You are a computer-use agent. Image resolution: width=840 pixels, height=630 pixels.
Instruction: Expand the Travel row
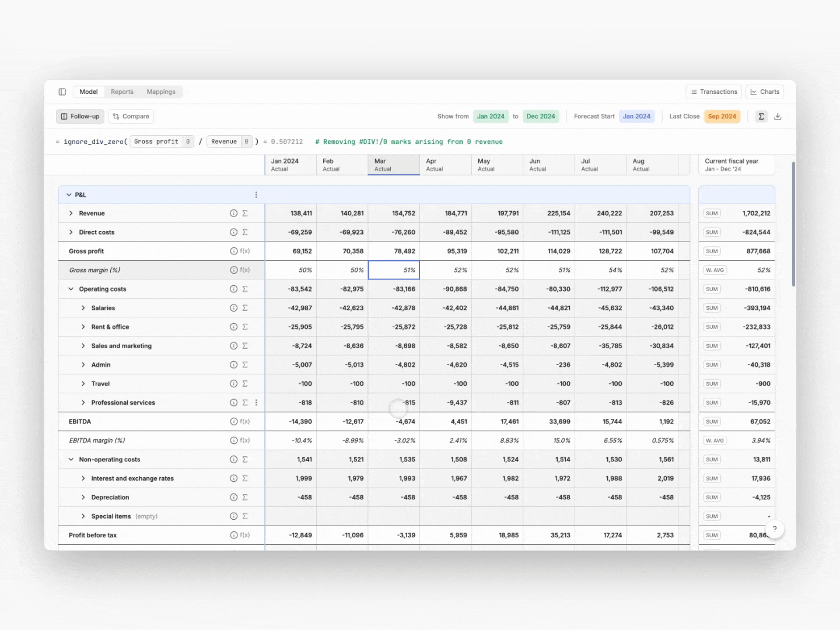[83, 384]
